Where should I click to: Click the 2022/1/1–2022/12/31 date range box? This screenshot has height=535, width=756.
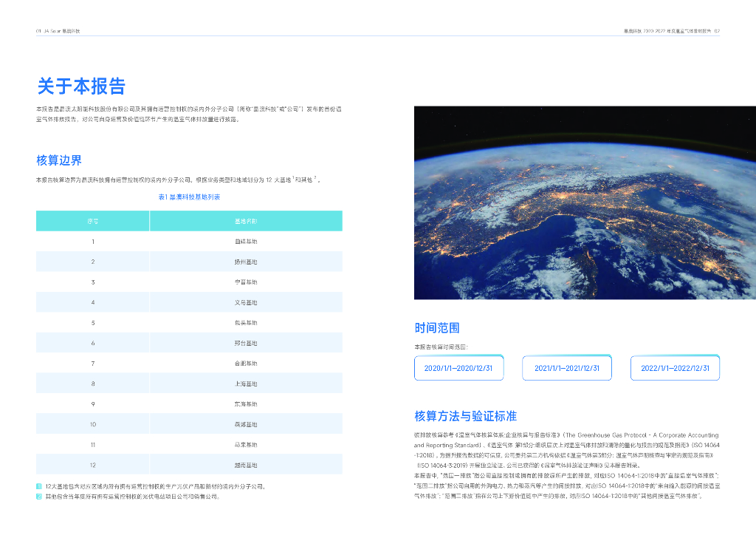pos(675,368)
